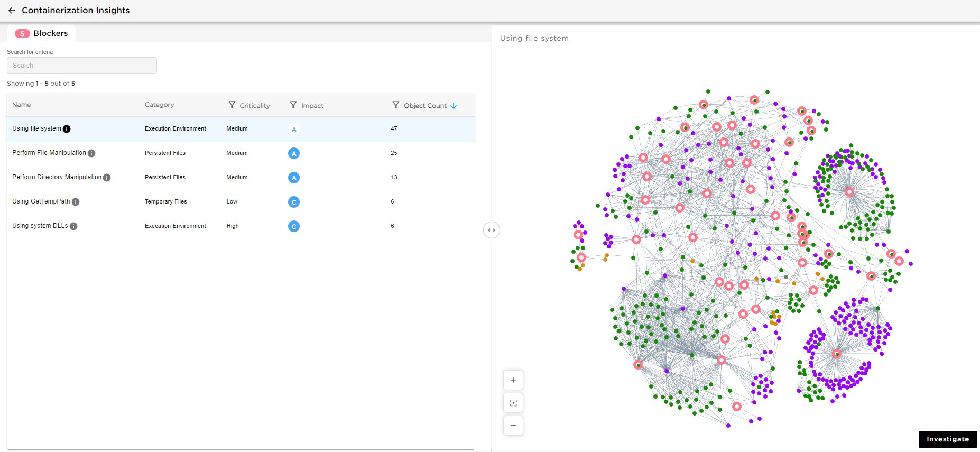Image resolution: width=980 pixels, height=452 pixels.
Task: Fit graph to view with center icon
Action: [x=513, y=403]
